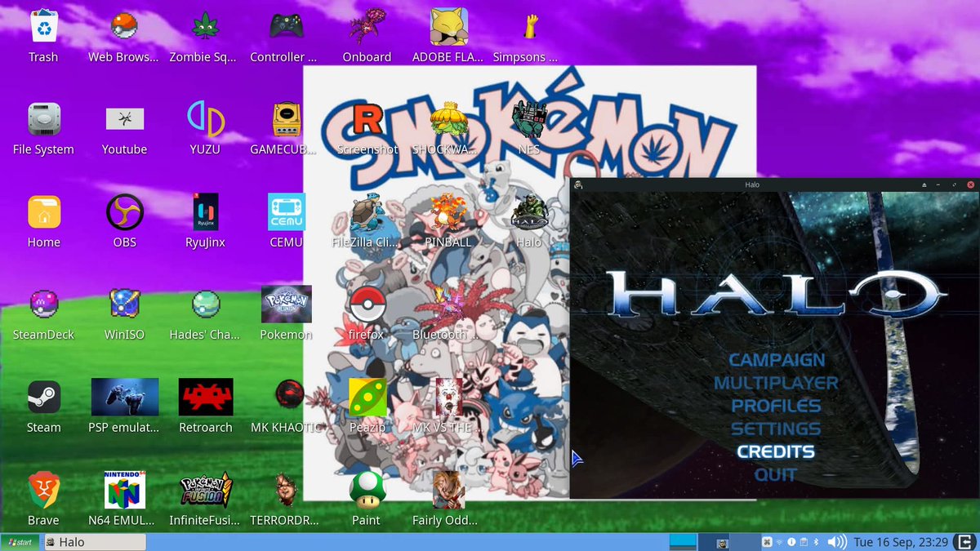This screenshot has width=980, height=551.
Task: Open the WinISO desktop icon
Action: pos(125,304)
